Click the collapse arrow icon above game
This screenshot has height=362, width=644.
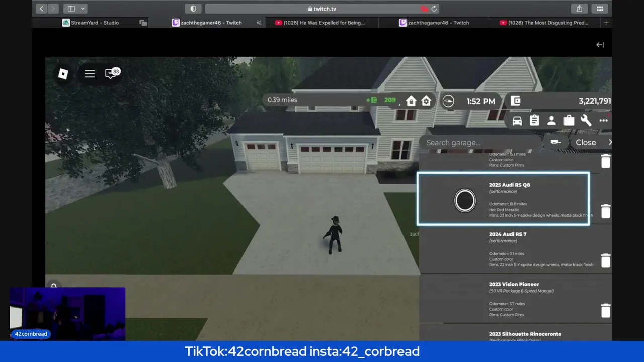tap(600, 45)
